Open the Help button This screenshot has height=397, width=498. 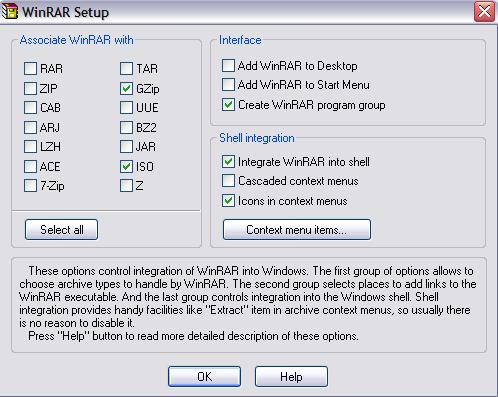click(291, 376)
